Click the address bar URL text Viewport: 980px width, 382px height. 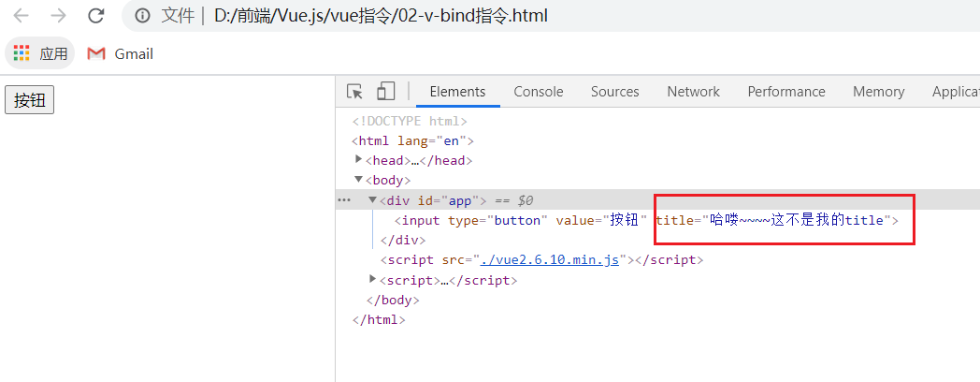pos(381,16)
